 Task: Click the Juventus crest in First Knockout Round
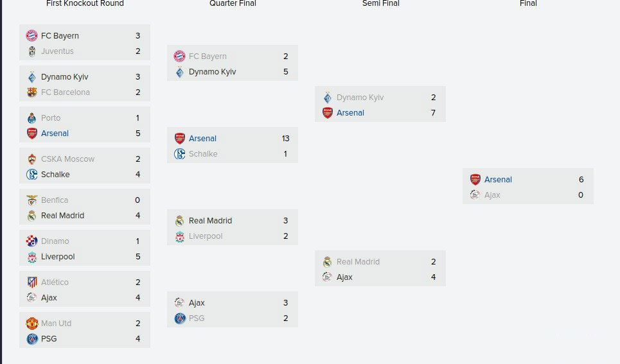tap(32, 51)
